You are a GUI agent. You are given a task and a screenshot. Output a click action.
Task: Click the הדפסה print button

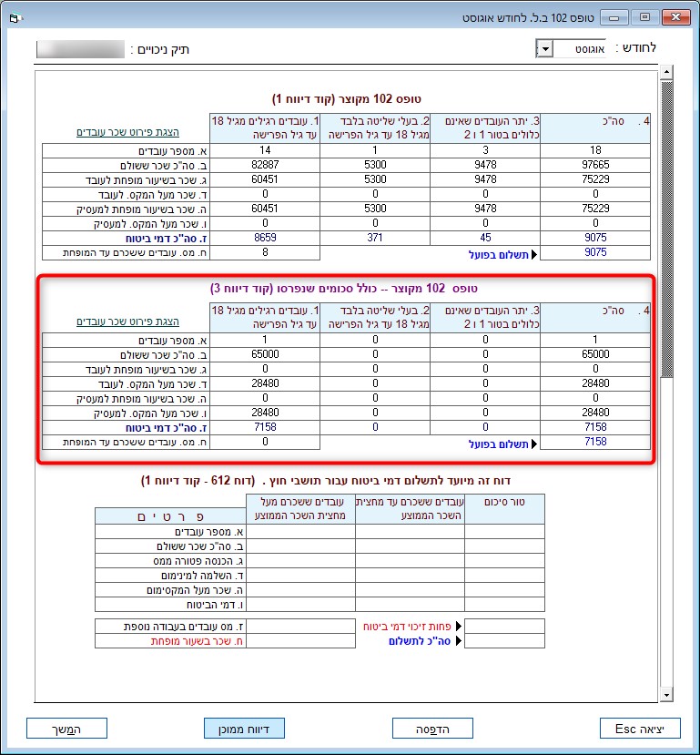pyautogui.click(x=432, y=728)
